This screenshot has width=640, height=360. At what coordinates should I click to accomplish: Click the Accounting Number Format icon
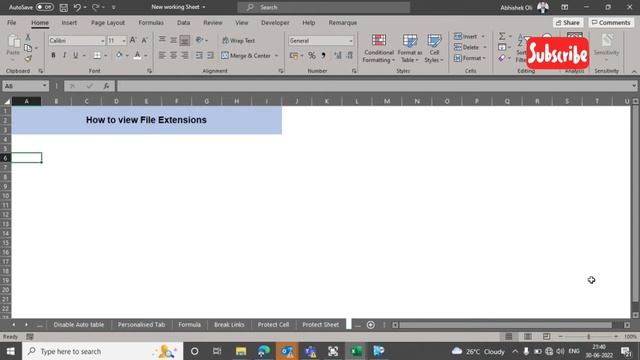tap(293, 55)
